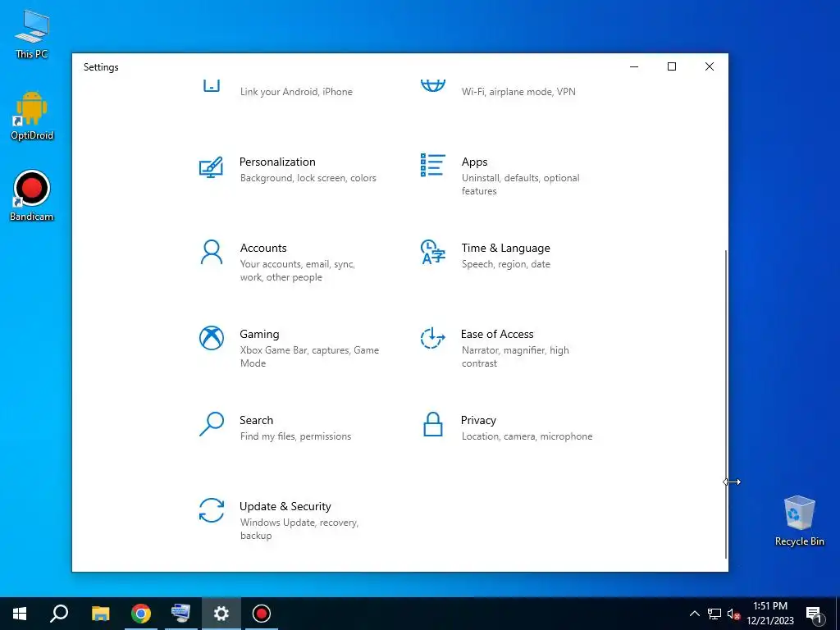Click the Network globe icon
Viewport: 840px width, 630px height.
coord(433,84)
